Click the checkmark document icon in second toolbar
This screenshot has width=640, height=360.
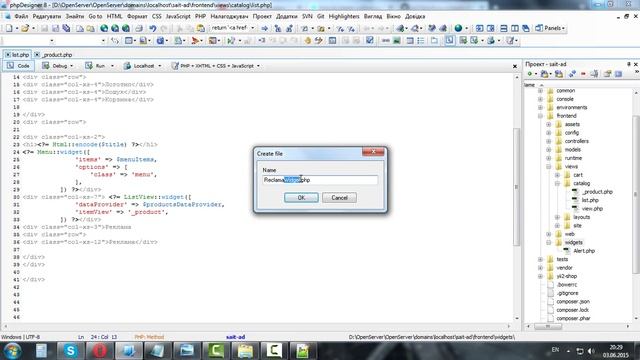coord(369,40)
